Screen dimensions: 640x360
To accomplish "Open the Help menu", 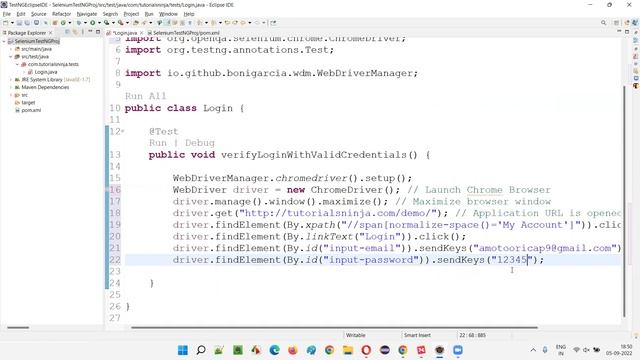I will (x=189, y=14).
